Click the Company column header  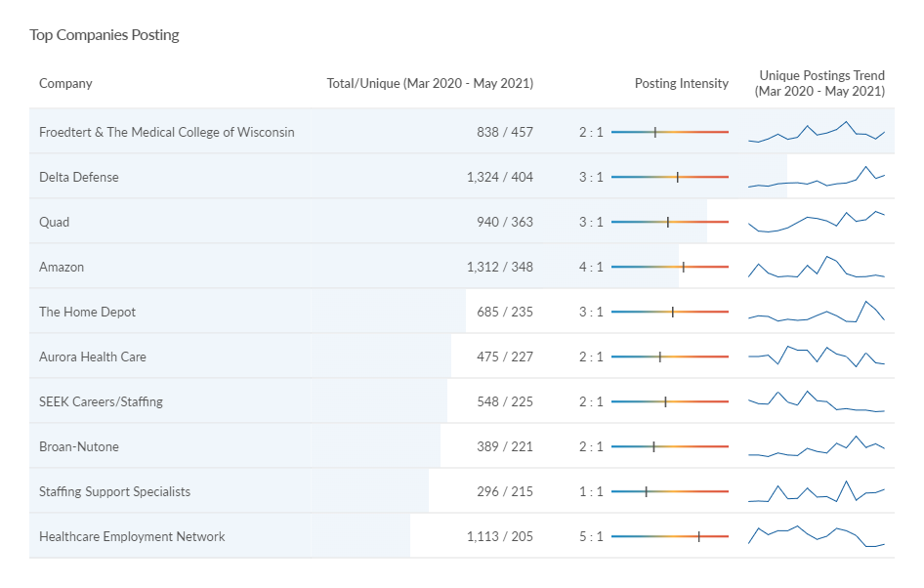pos(65,84)
